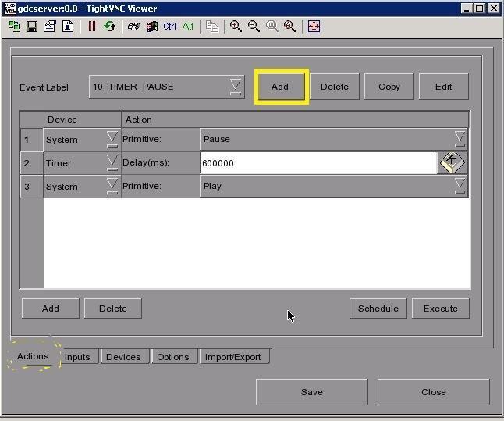504x421 pixels.
Task: Minimize the TightVNC Viewer window
Action: (x=467, y=9)
